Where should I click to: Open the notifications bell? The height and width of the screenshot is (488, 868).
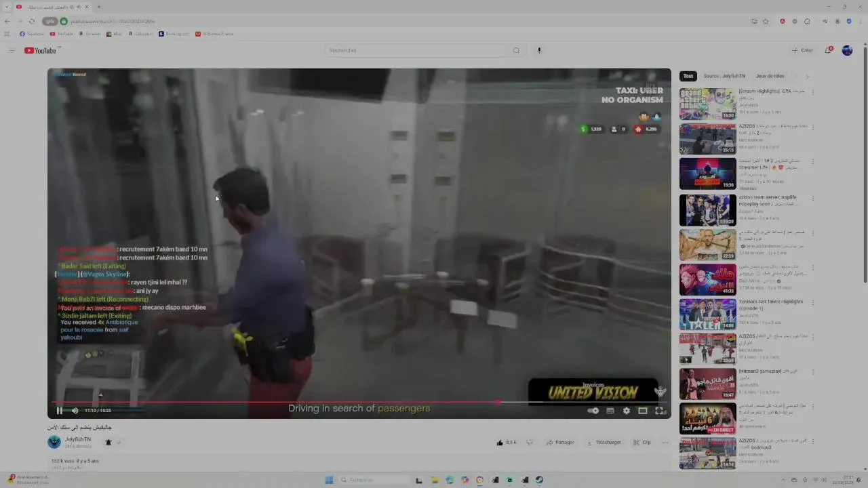click(x=828, y=50)
